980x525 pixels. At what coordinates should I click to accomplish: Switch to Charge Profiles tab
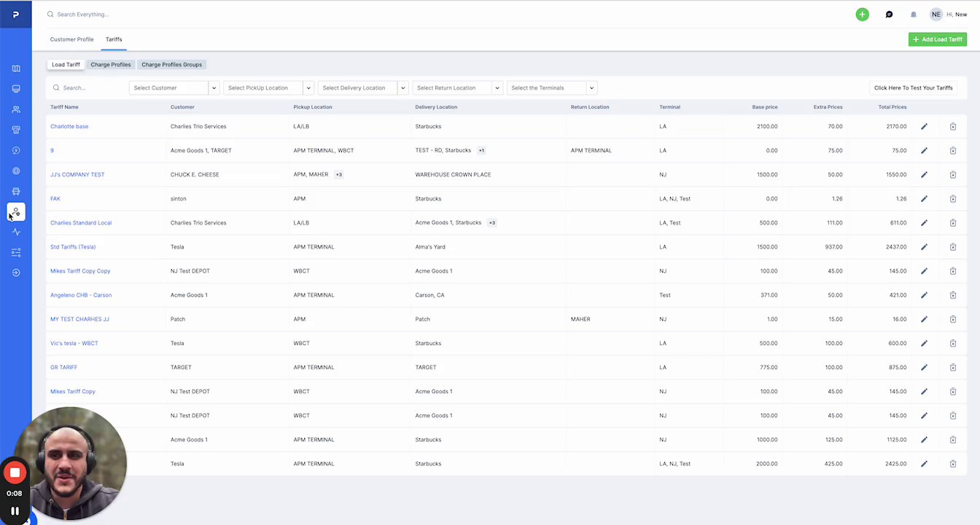pyautogui.click(x=111, y=65)
